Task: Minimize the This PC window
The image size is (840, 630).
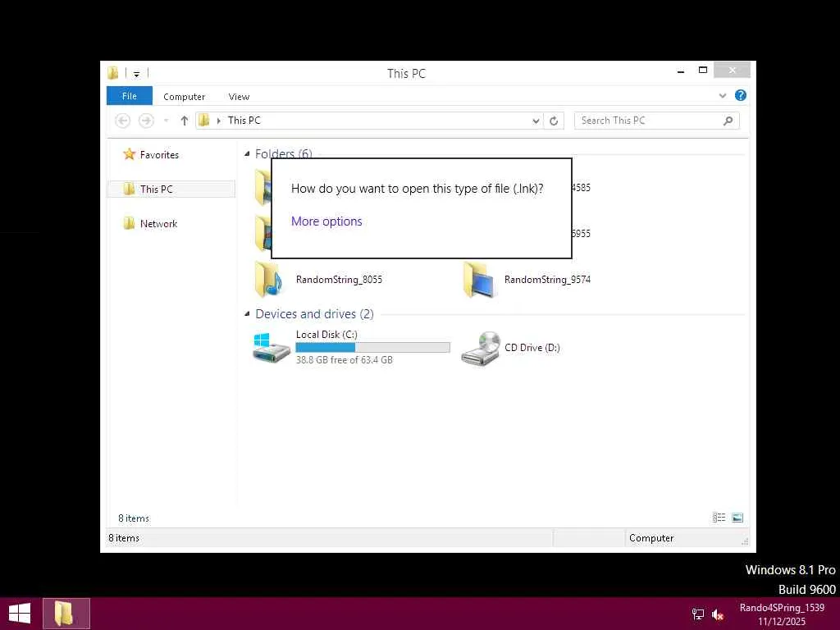Action: pos(680,71)
